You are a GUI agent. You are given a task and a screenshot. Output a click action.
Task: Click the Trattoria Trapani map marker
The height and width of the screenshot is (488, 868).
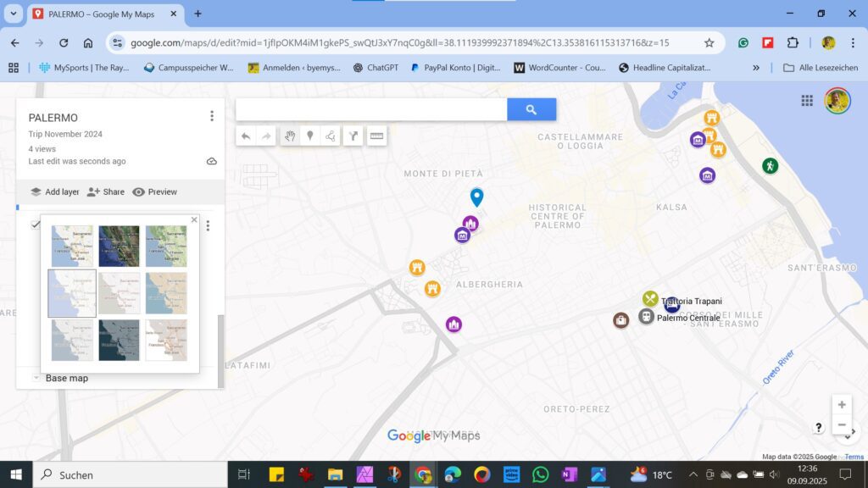tap(649, 298)
